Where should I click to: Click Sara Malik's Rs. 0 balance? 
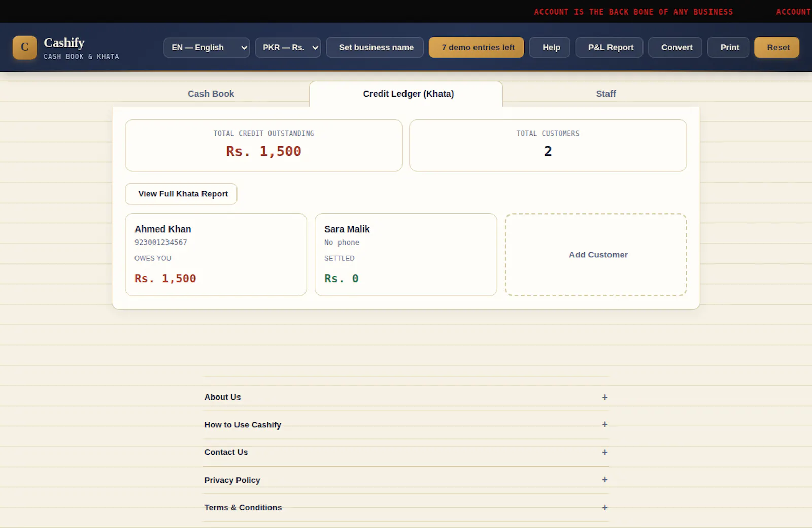coord(341,279)
